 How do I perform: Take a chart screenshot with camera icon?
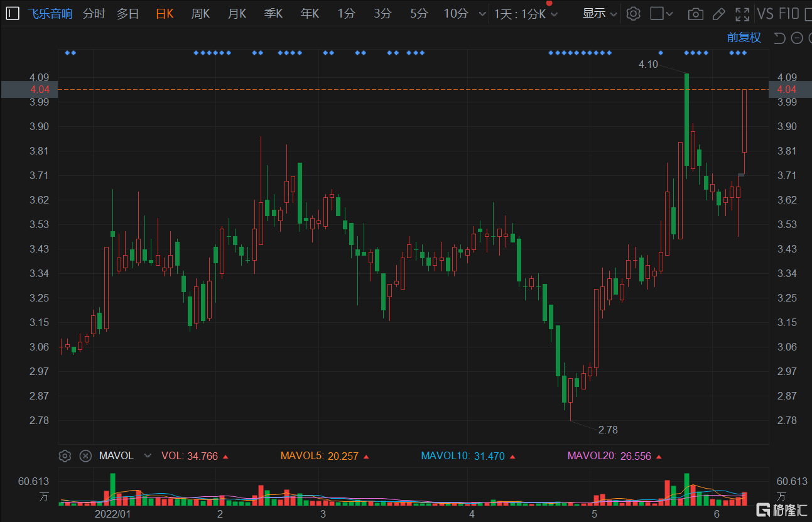pyautogui.click(x=695, y=14)
